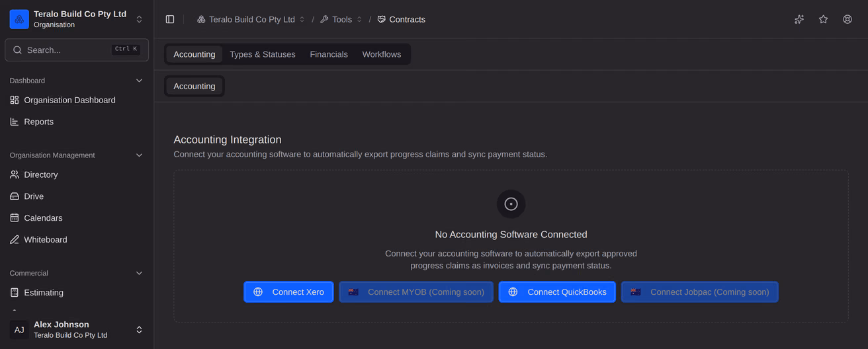The height and width of the screenshot is (349, 868).
Task: Switch to the Financials tab
Action: click(329, 54)
